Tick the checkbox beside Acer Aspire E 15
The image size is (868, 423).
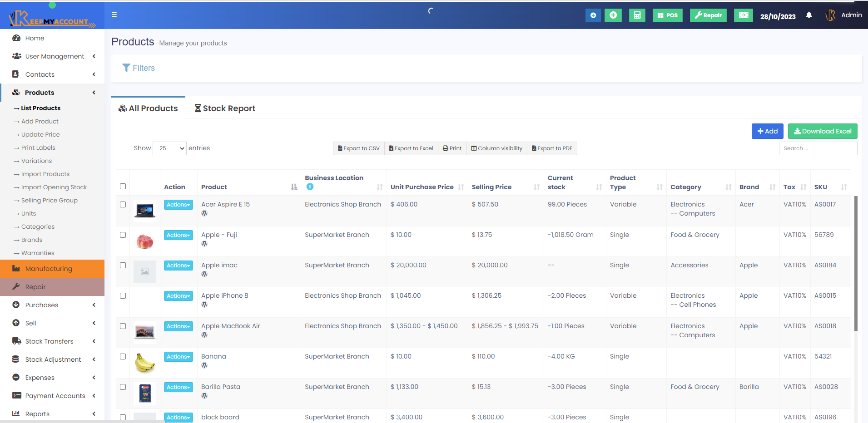123,204
